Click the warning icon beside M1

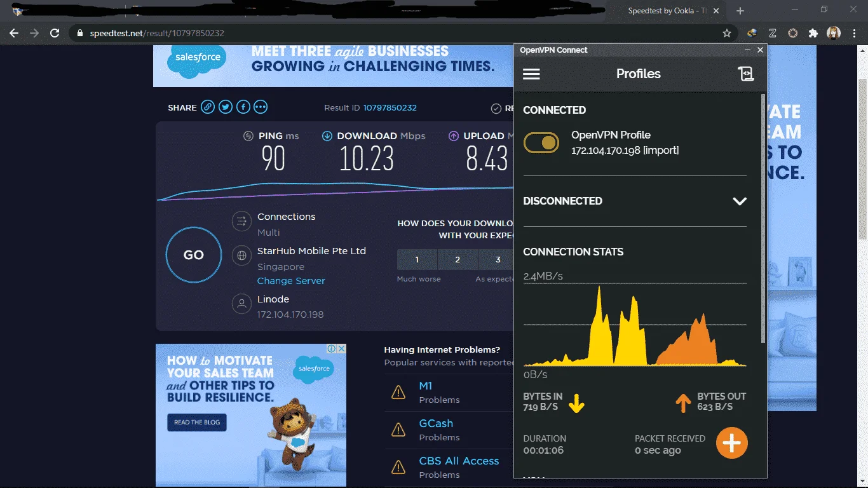point(398,392)
